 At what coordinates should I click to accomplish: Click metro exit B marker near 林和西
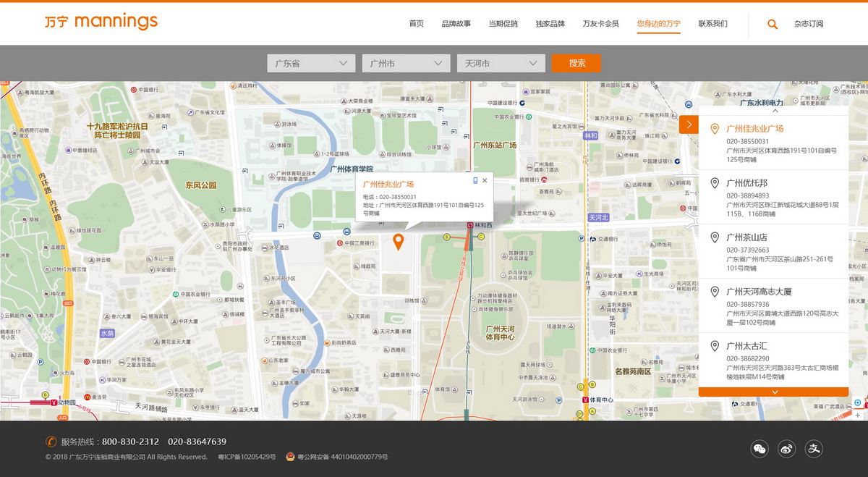click(446, 237)
